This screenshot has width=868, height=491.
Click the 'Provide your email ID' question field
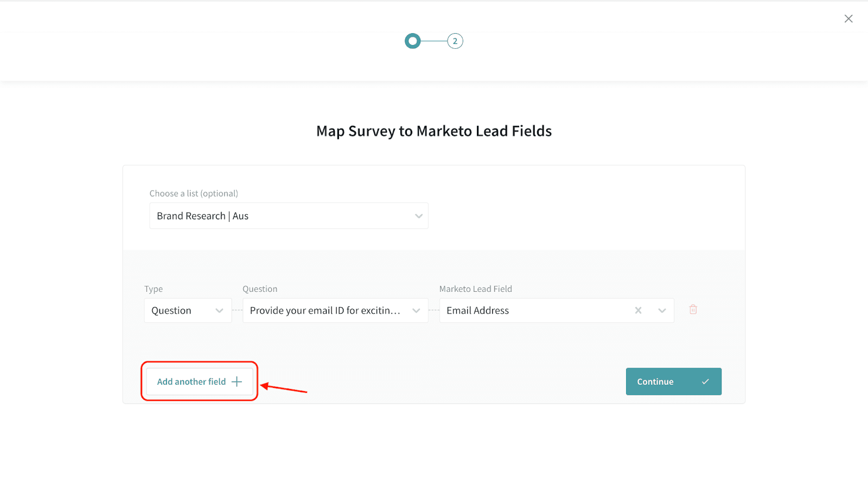pyautogui.click(x=324, y=311)
